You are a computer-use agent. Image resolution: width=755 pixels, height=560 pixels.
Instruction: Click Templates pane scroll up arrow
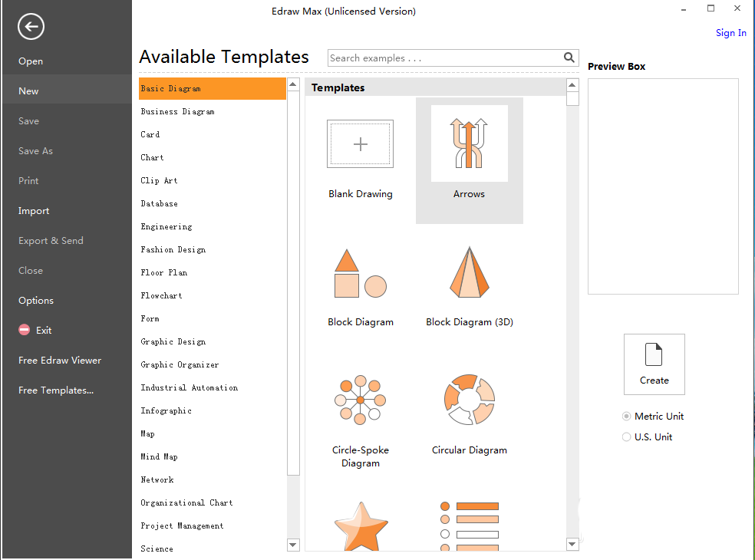pos(572,85)
